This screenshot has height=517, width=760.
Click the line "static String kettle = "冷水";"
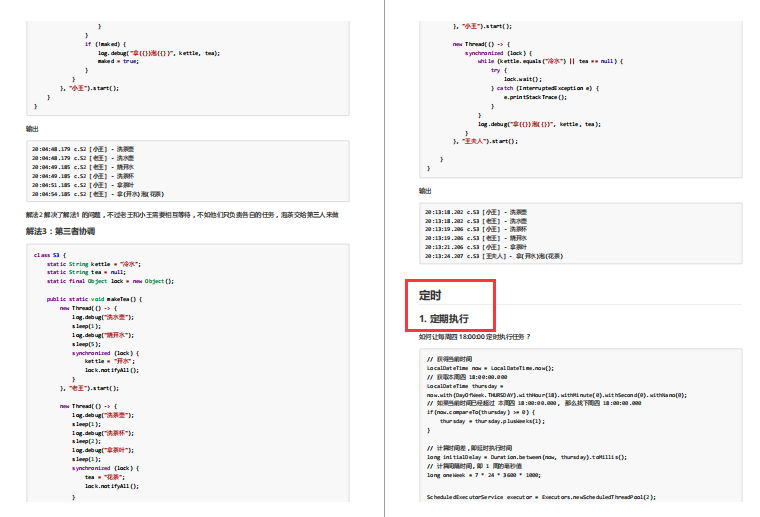point(94,264)
